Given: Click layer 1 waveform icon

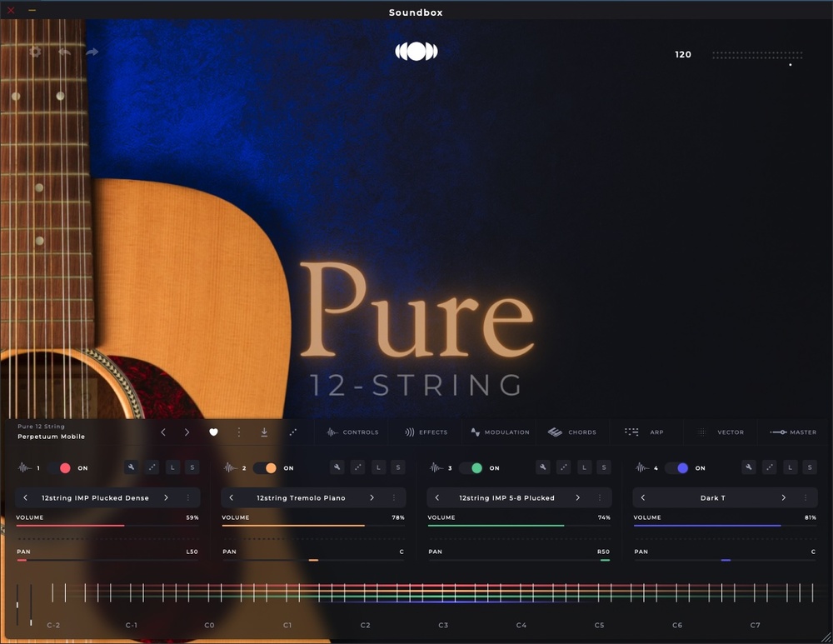Looking at the screenshot, I should click(24, 467).
